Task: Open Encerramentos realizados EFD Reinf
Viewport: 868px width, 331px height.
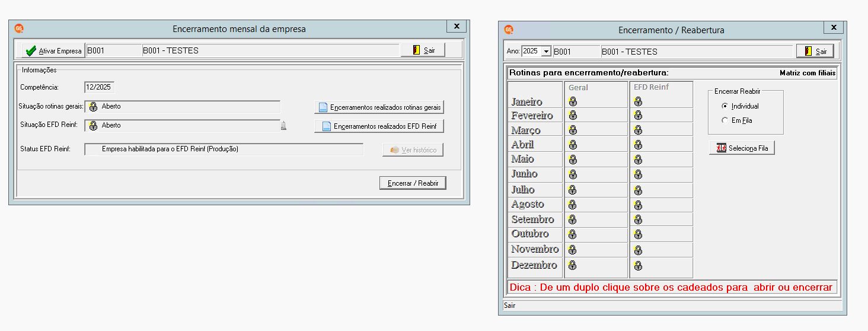Action: [x=379, y=126]
